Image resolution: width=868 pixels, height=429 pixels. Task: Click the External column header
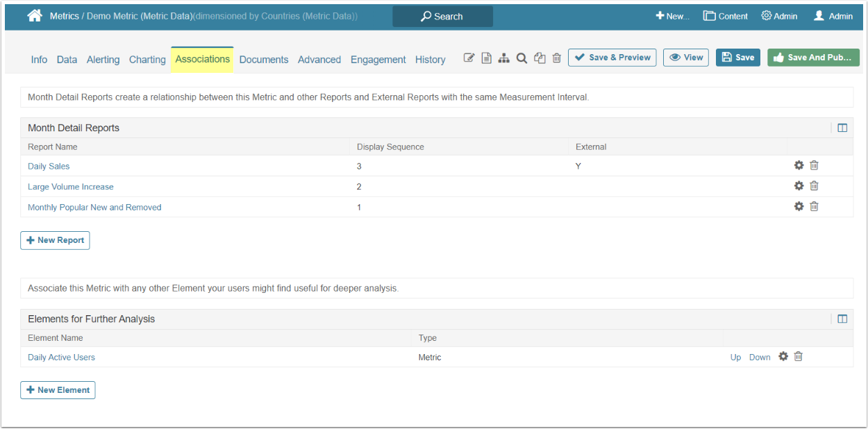pyautogui.click(x=591, y=147)
